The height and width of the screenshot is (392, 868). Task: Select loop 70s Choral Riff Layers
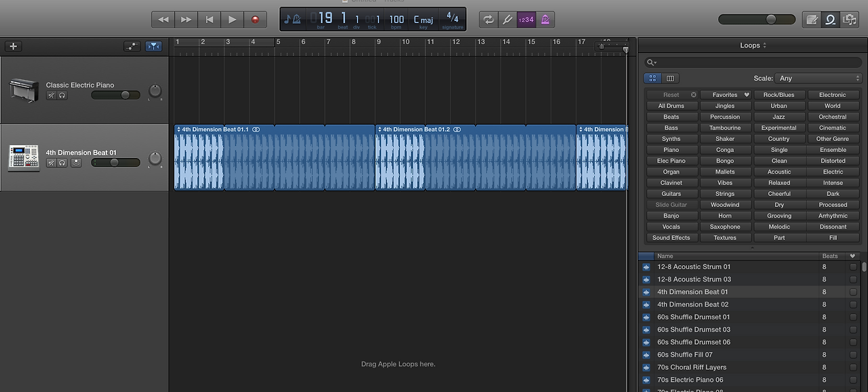click(749, 368)
